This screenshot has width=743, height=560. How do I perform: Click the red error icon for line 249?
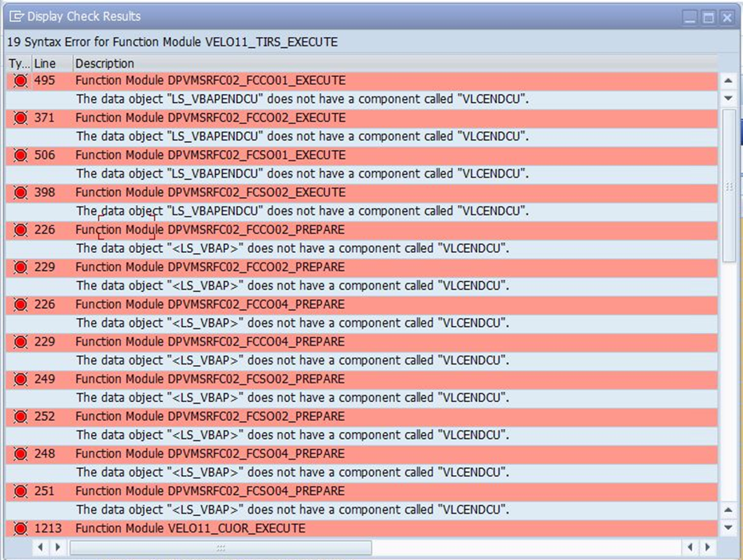(20, 379)
